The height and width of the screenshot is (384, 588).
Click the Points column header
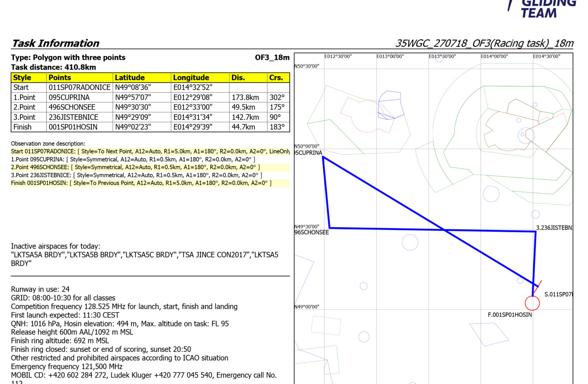tap(60, 78)
